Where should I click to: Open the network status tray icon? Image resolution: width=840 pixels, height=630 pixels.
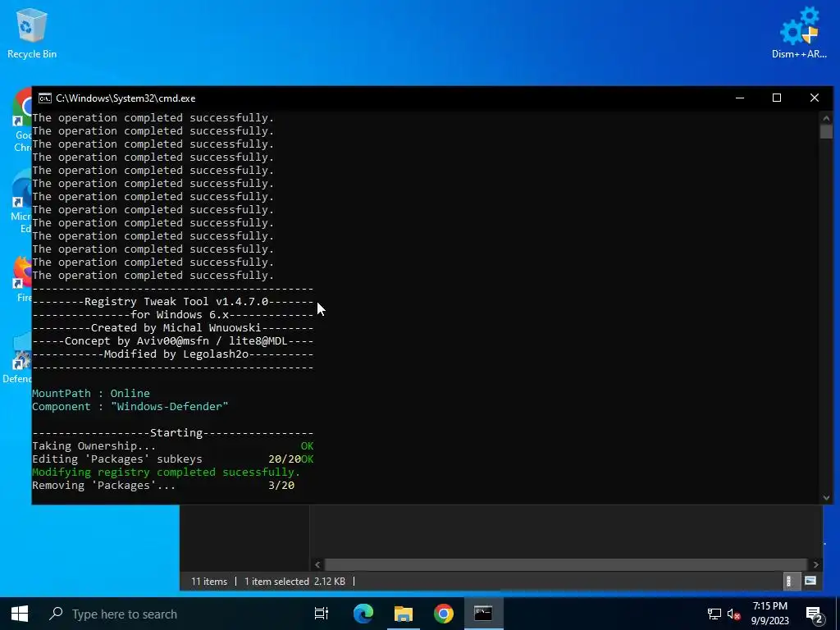tap(714, 614)
